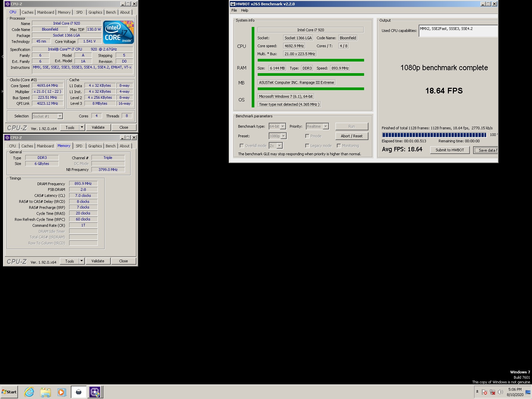Click Close button in CPU-Z Memory window
This screenshot has height=399, width=532.
pyautogui.click(x=123, y=261)
